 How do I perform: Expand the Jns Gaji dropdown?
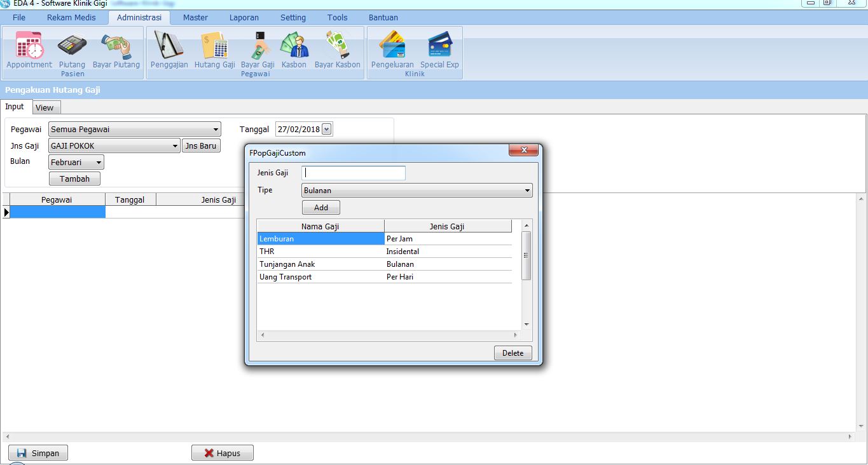coord(176,146)
